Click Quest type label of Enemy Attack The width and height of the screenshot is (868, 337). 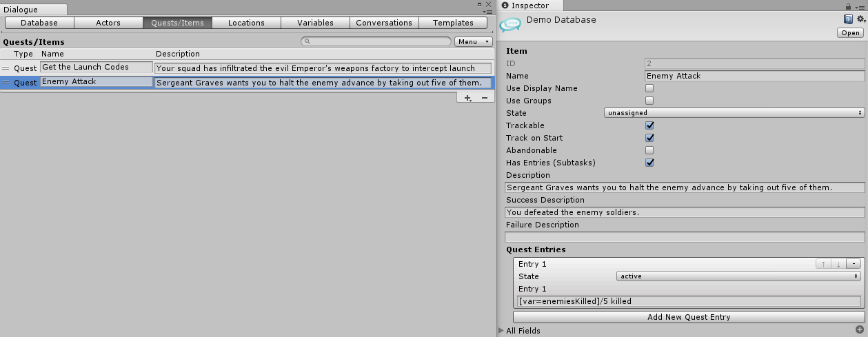[x=26, y=83]
